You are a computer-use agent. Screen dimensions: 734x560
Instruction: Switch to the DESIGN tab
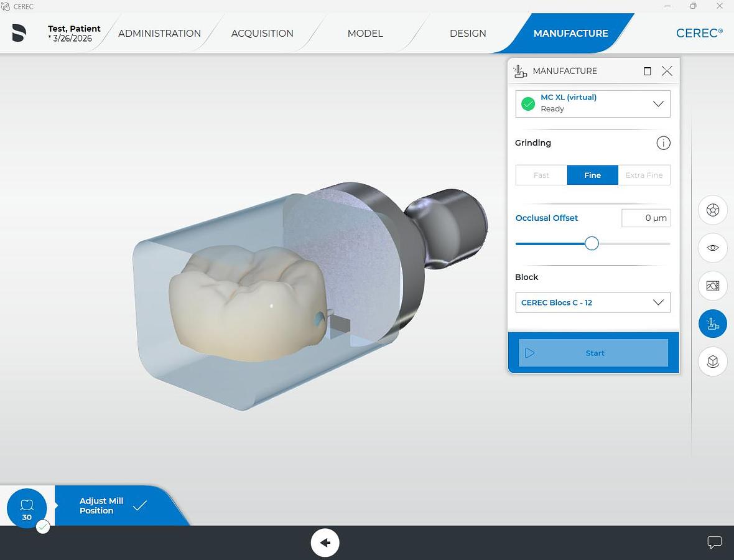click(x=468, y=33)
